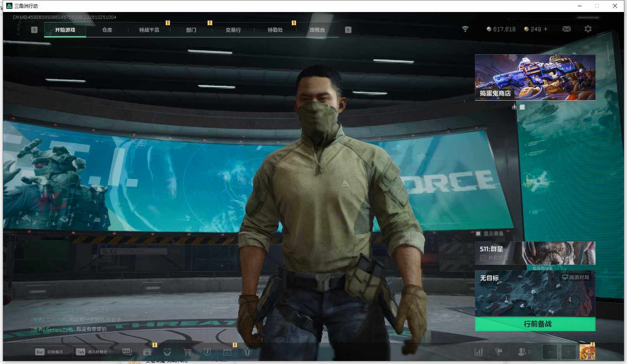The height and width of the screenshot is (364, 627).
Task: Click the Tab 进入特勤处 button
Action: tap(92, 352)
